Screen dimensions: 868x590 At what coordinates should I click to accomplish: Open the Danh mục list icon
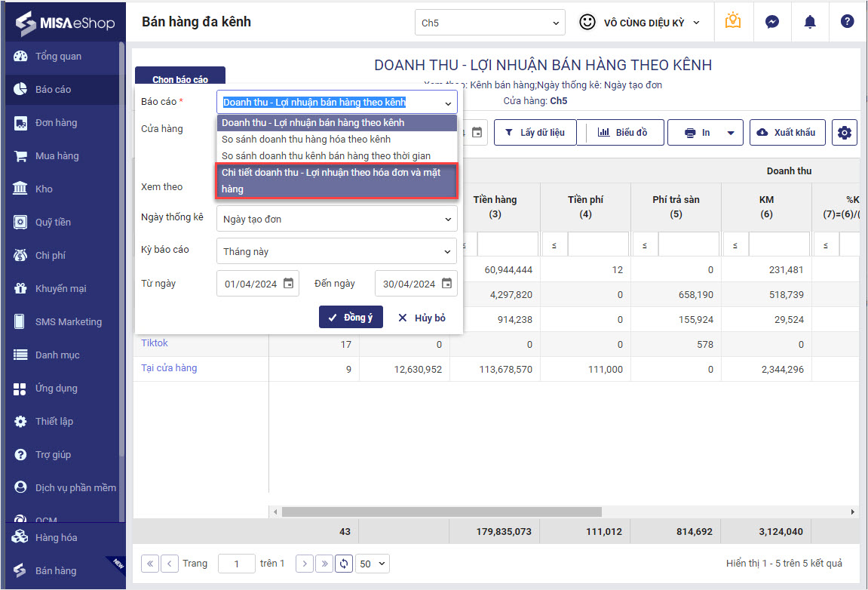[x=20, y=355]
